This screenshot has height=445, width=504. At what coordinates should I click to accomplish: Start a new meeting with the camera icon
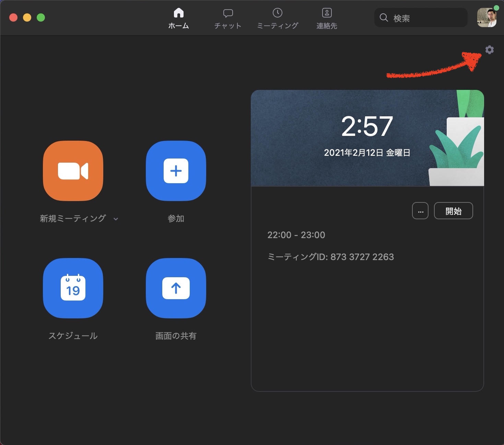click(x=73, y=171)
